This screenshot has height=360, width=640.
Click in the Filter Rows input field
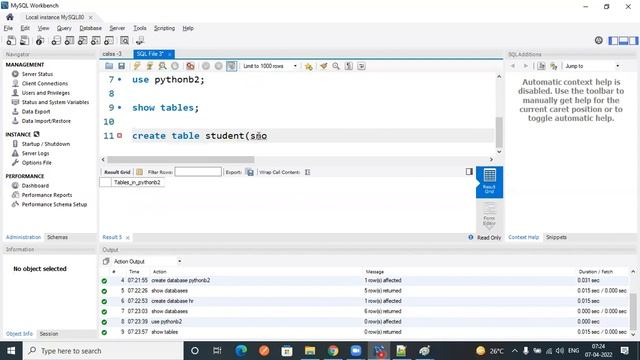pos(198,172)
